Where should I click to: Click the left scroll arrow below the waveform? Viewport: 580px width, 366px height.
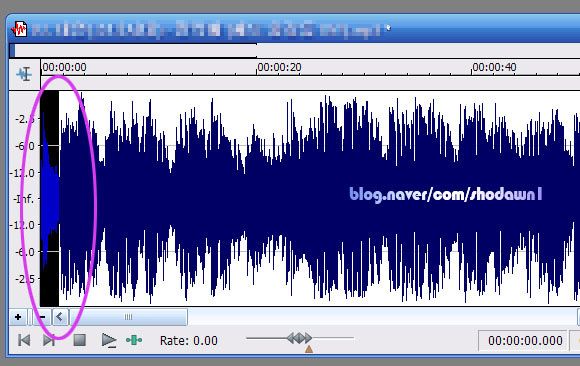pos(60,317)
